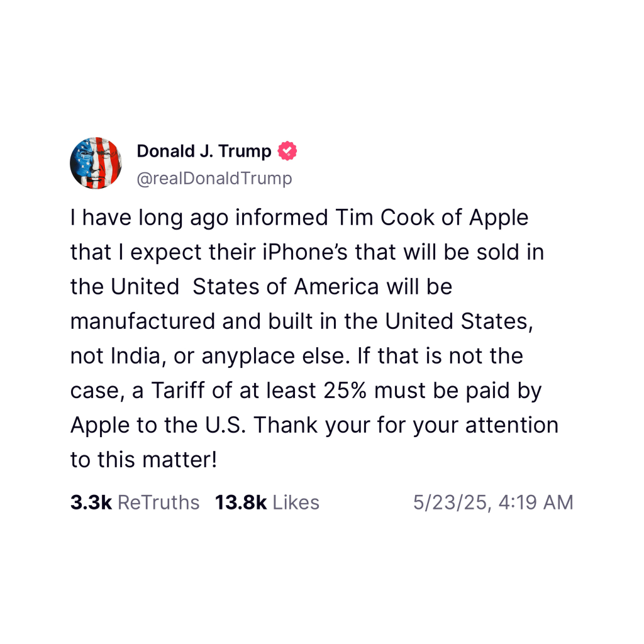Screen dimensions: 644x644
Task: Select the Likes label
Action: (x=296, y=502)
